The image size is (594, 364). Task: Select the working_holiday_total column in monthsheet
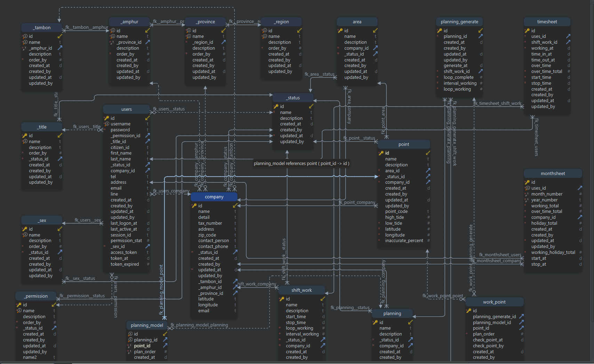click(x=553, y=252)
